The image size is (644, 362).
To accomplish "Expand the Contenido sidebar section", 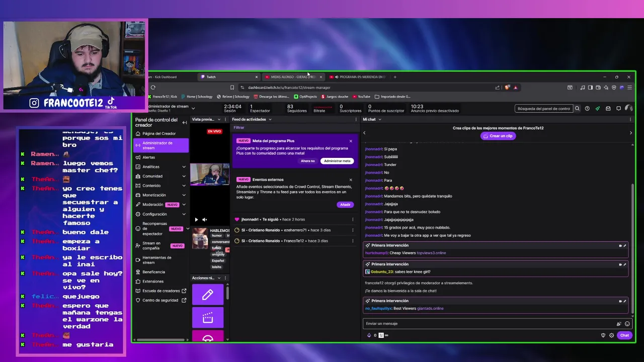I will tap(184, 186).
